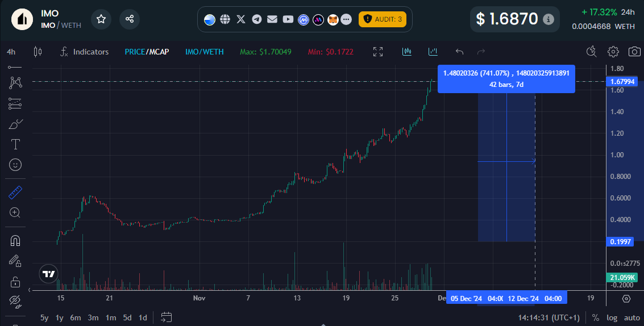Open the 4h interval selector
644x326 pixels.
click(x=11, y=52)
